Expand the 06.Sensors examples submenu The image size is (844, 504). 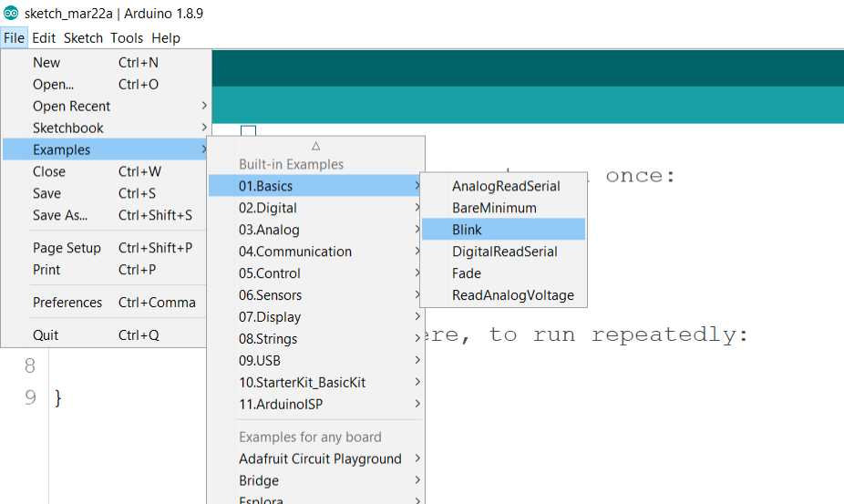pyautogui.click(x=315, y=295)
